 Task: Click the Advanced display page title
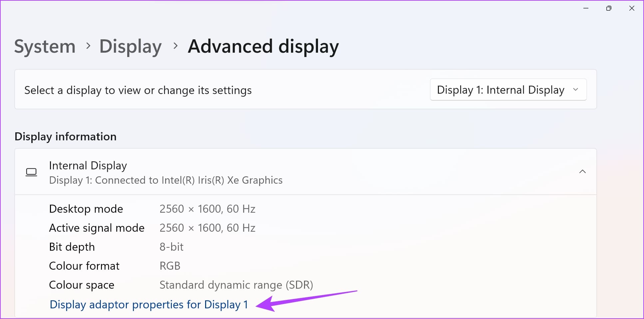[x=263, y=46]
